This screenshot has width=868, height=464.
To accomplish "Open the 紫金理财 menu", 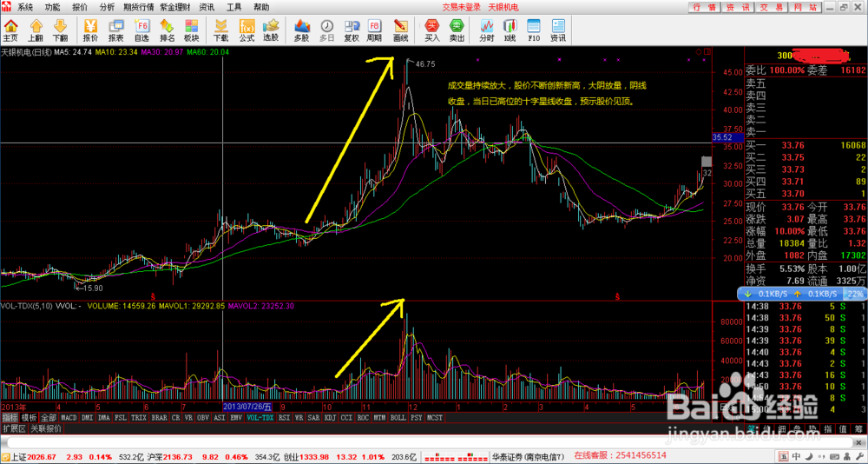I will point(176,7).
